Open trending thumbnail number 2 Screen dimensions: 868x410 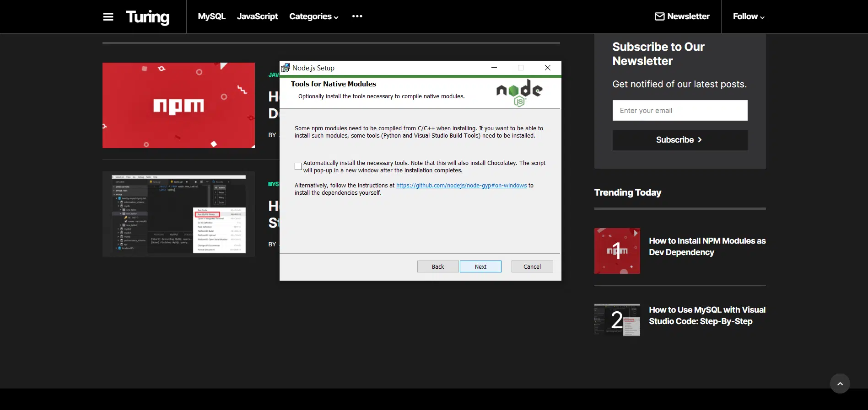617,320
